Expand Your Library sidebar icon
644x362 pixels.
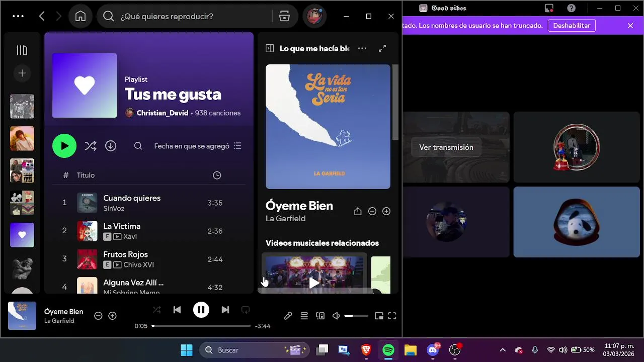point(22,50)
